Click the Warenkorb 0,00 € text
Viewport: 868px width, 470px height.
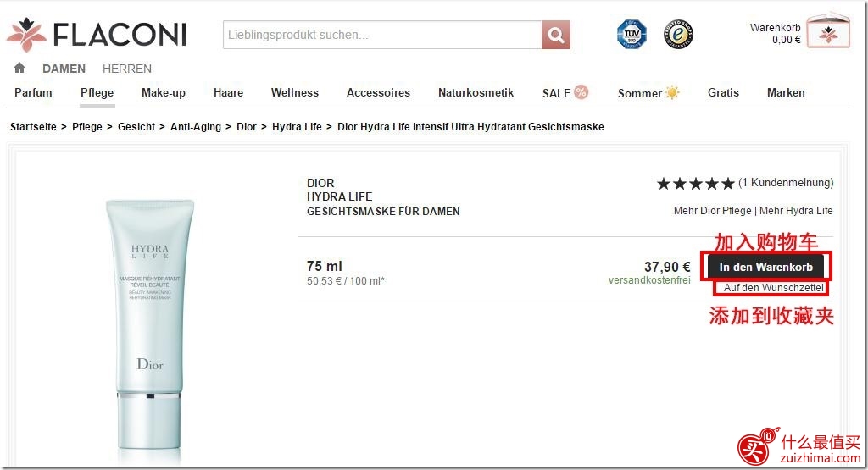pyautogui.click(x=775, y=33)
